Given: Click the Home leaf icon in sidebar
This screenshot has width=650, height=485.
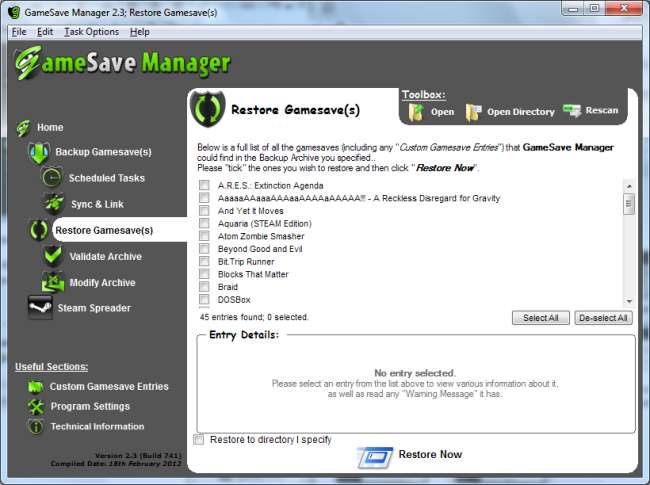Looking at the screenshot, I should (x=23, y=128).
